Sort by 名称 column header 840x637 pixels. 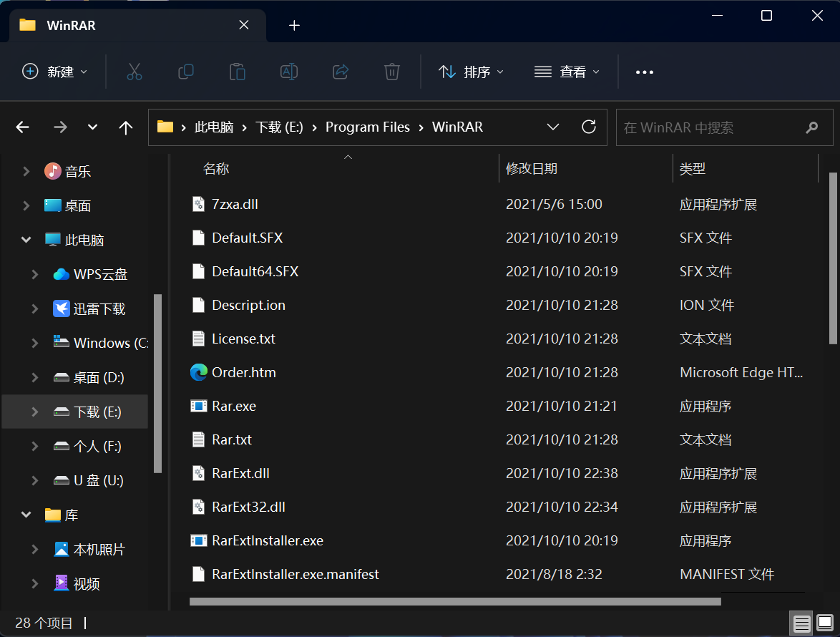coord(216,169)
